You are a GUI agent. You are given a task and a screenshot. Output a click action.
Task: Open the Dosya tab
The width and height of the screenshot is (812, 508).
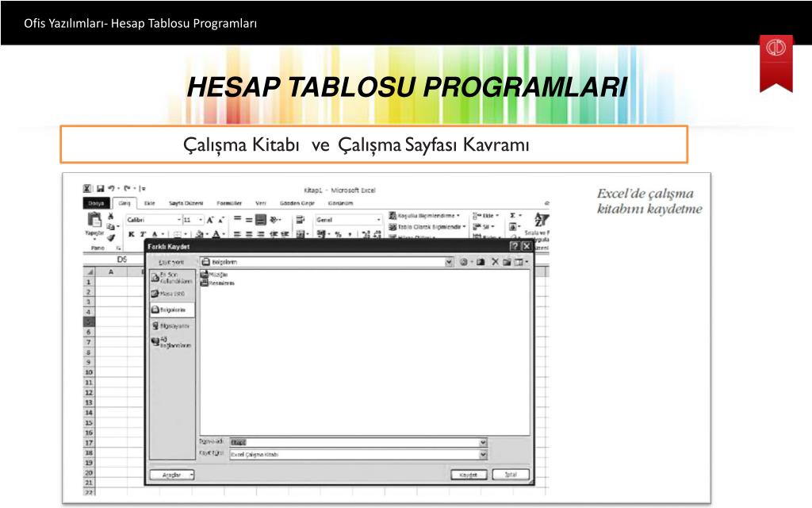click(x=96, y=203)
